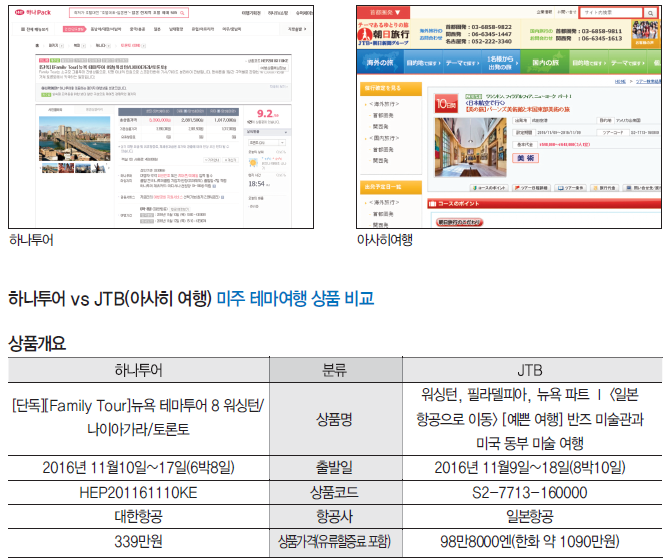Click the JTB table column header
Screen dimensions: 668x560
[x=530, y=370]
